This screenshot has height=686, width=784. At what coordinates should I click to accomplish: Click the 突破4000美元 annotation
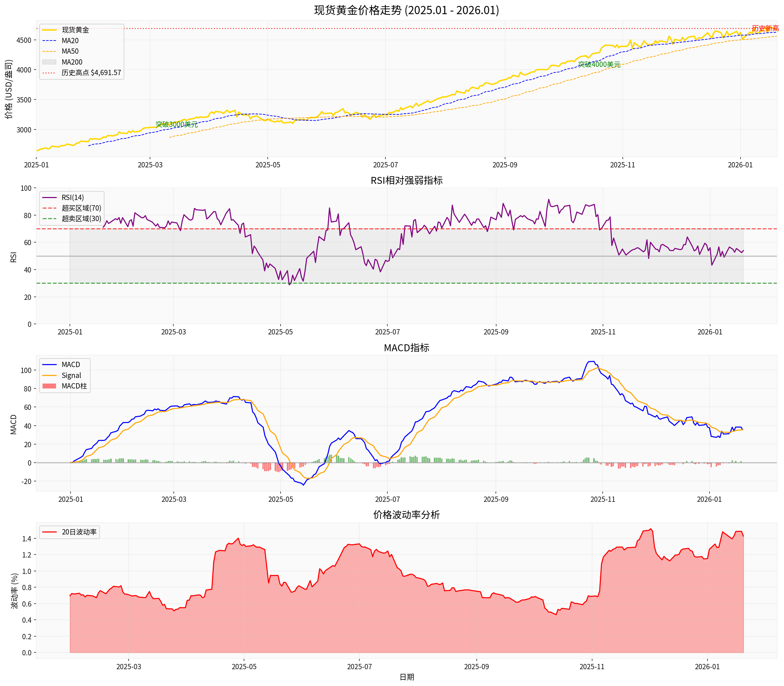599,64
